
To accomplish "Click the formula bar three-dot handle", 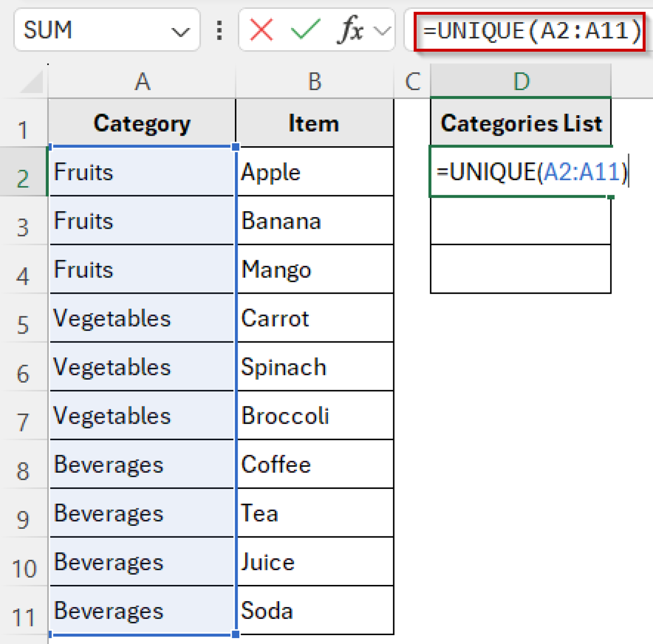I will click(219, 31).
